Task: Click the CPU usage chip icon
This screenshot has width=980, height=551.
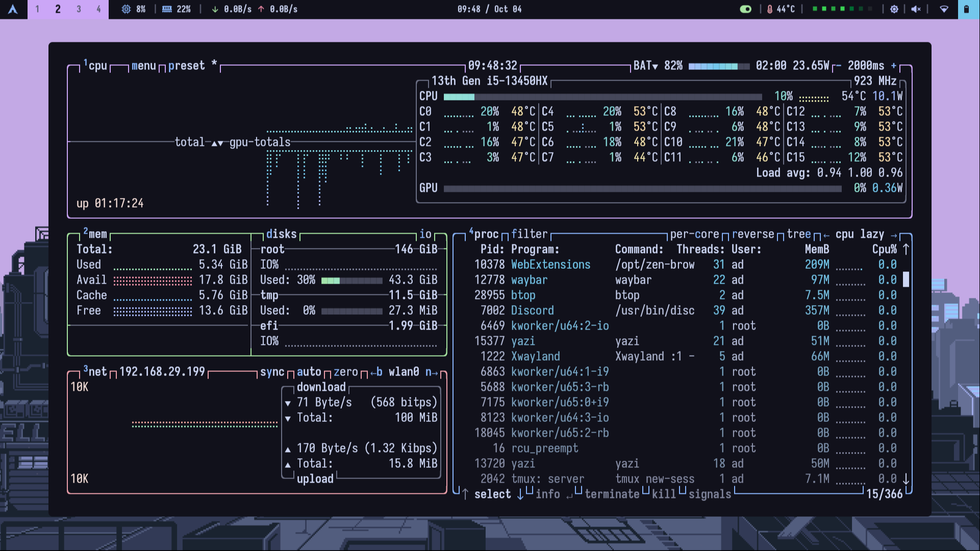Action: tap(126, 9)
